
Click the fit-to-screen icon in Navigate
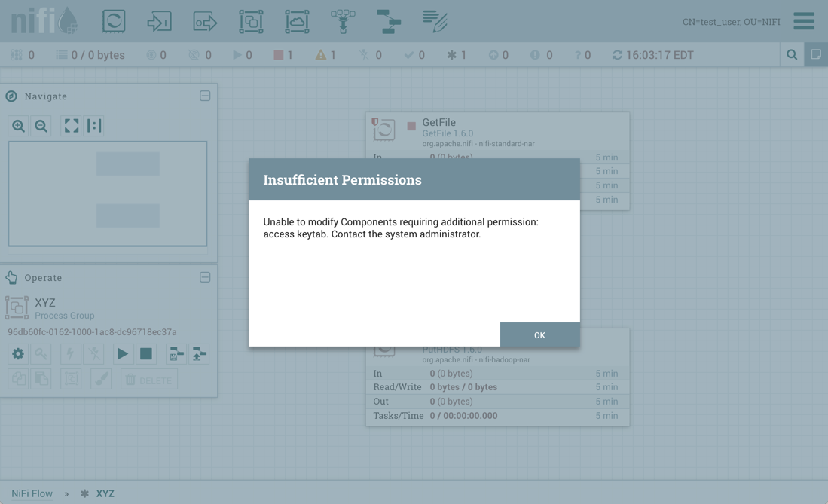click(x=72, y=126)
